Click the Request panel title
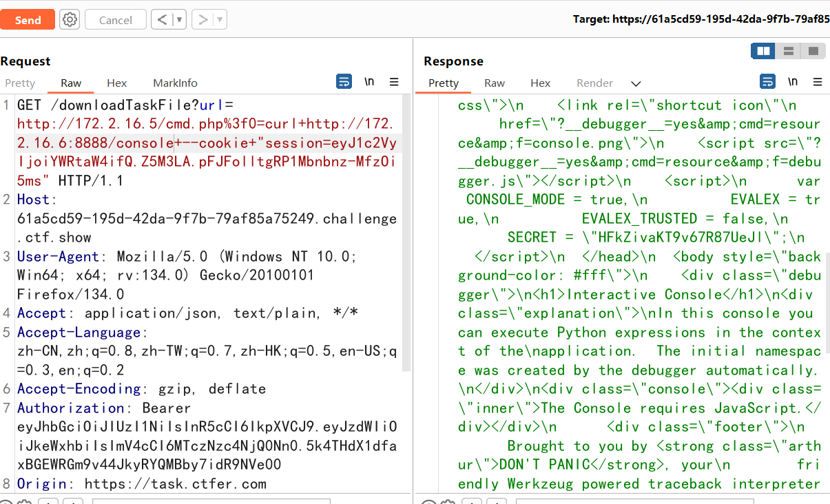The height and width of the screenshot is (504, 830). [x=25, y=61]
